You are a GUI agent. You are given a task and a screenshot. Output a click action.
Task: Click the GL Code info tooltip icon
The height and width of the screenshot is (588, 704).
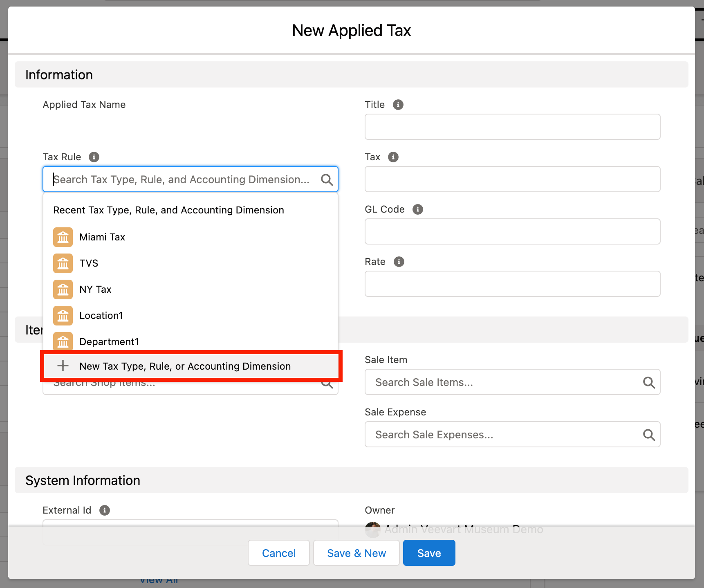(x=417, y=209)
